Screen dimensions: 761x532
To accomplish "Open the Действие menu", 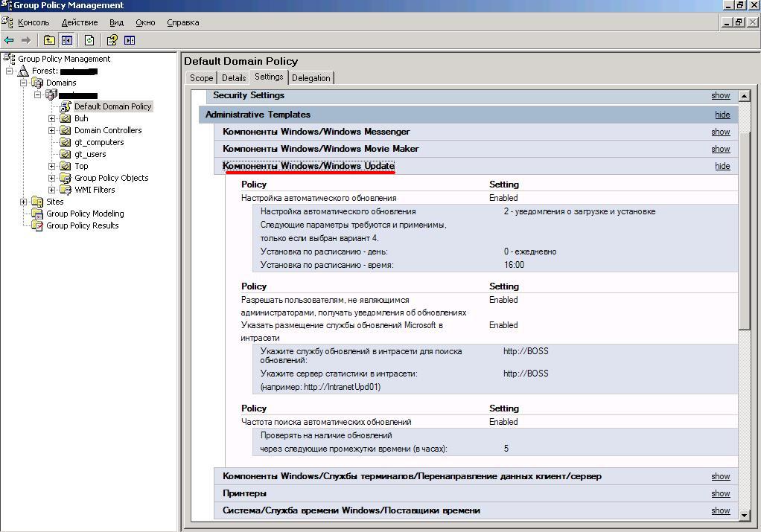I will [80, 22].
